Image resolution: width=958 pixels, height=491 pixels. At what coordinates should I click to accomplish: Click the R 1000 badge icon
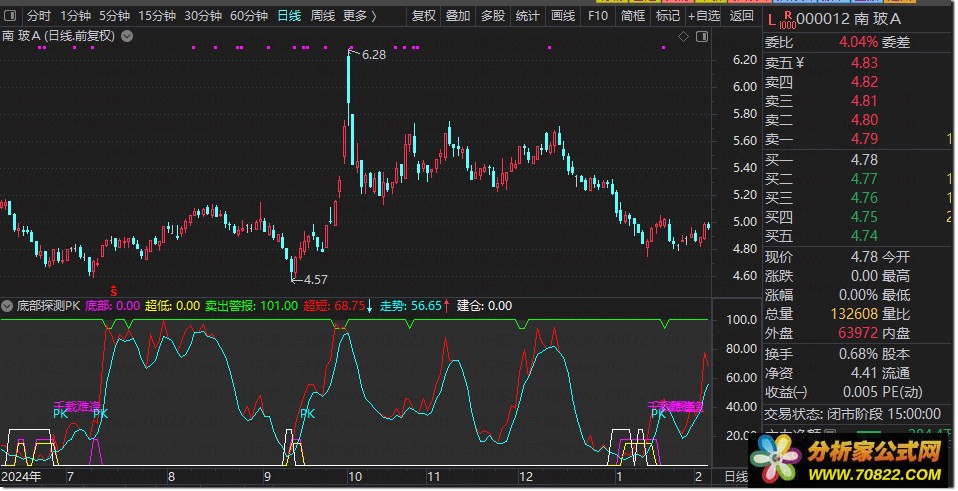(788, 20)
